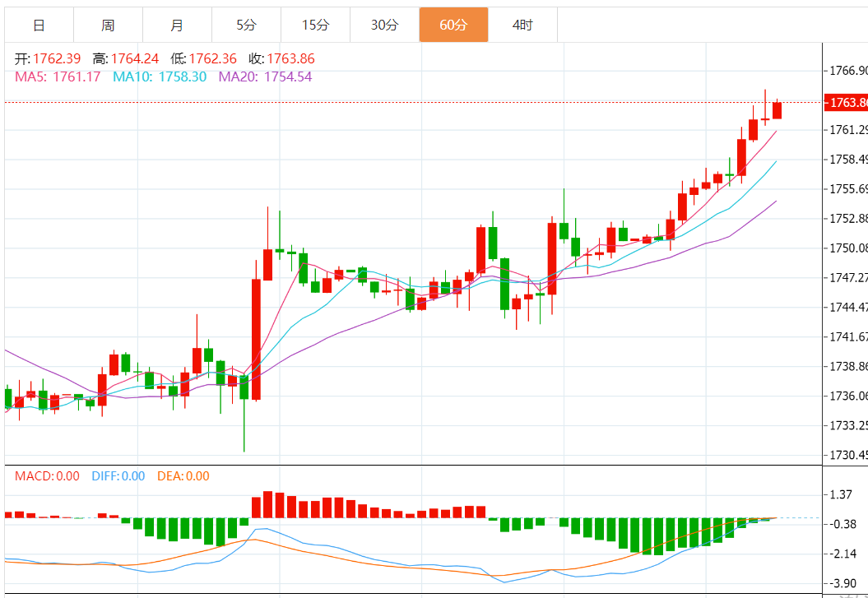Open the 月 monthly chart tab
The height and width of the screenshot is (598, 868).
177,25
